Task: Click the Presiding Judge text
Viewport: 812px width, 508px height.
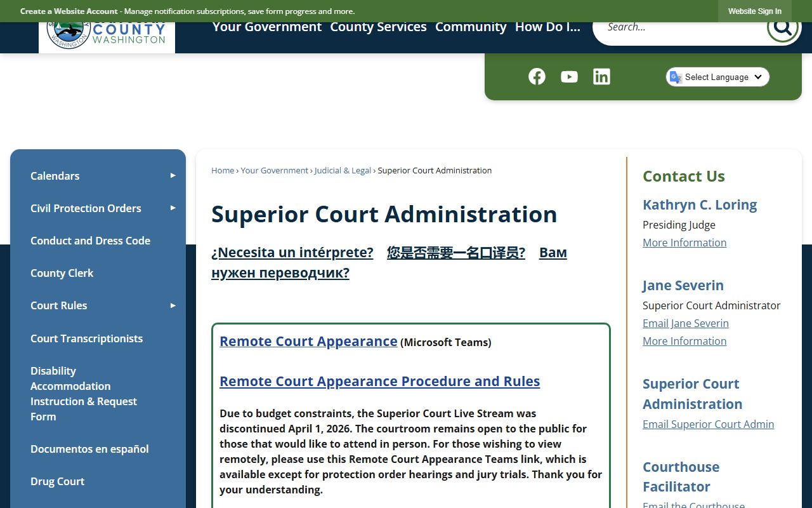Action: [x=679, y=225]
